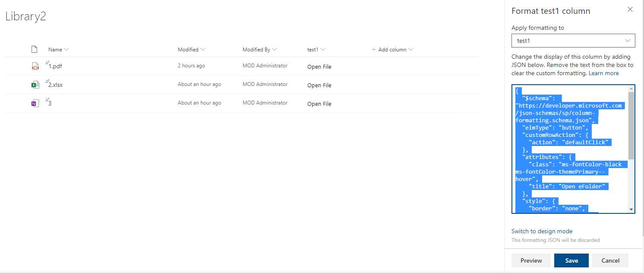Open the file 2.xlsx
644x273 pixels.
pyautogui.click(x=55, y=85)
